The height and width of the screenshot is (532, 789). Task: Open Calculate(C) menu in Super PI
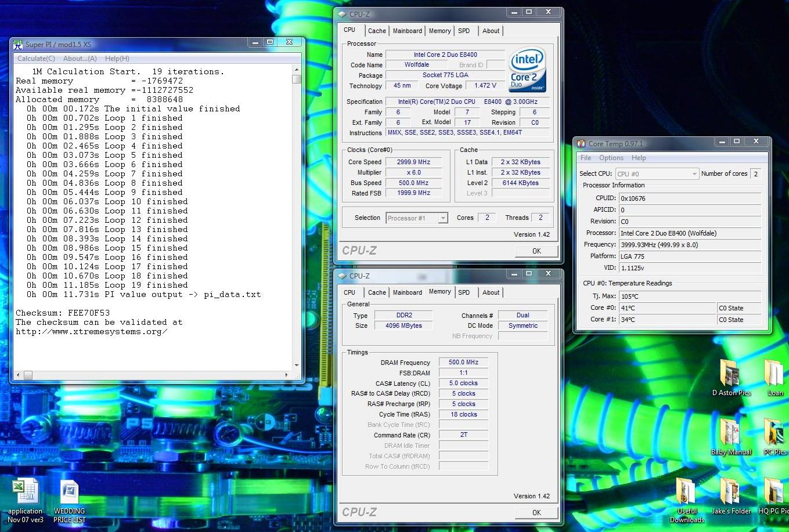pos(36,59)
